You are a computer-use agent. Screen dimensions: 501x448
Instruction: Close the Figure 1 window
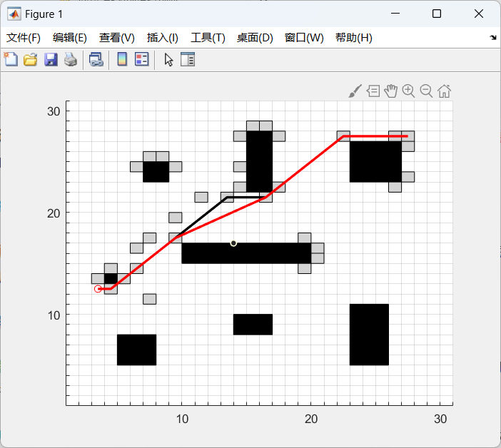479,14
